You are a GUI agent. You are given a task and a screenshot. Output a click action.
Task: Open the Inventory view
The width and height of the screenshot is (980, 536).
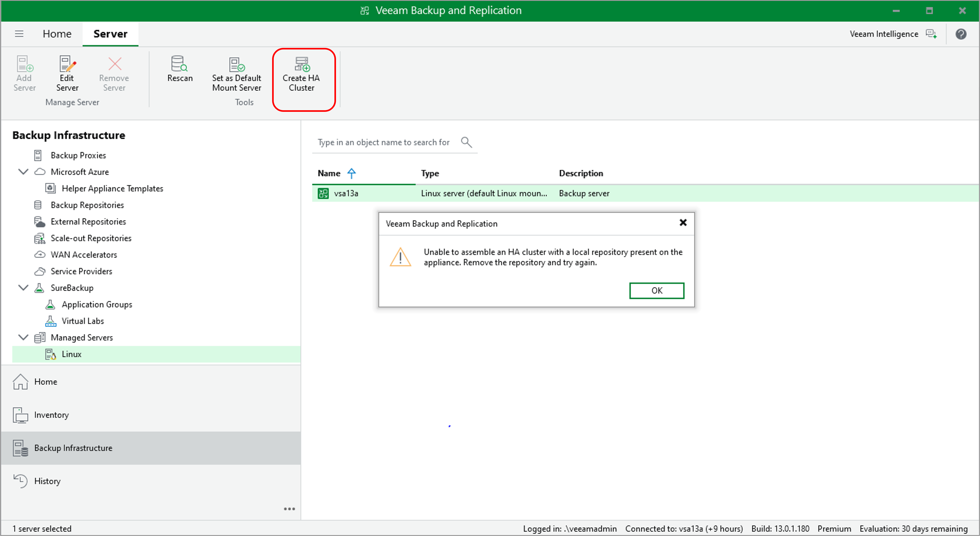tap(51, 414)
